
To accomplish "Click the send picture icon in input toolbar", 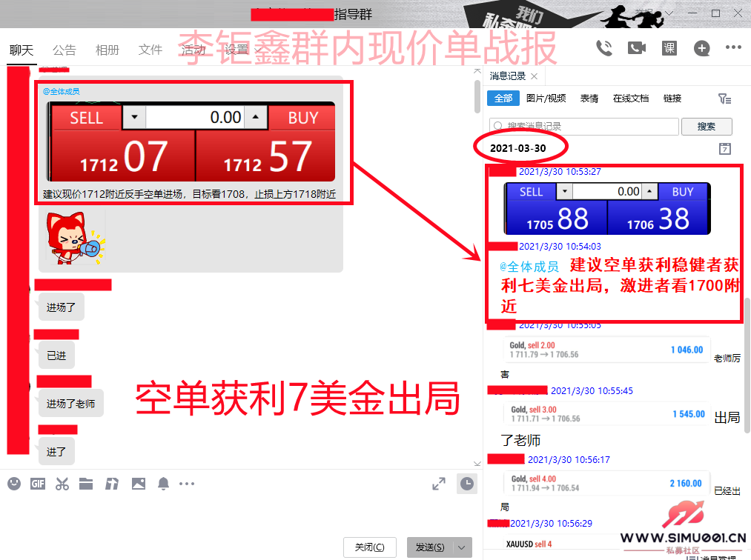I will coord(139,484).
